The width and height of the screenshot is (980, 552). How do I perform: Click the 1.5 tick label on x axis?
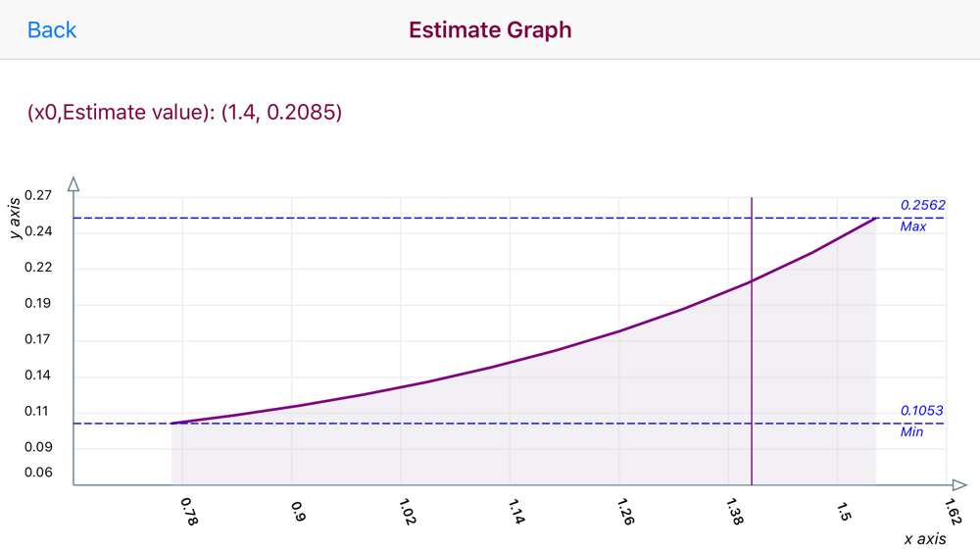click(x=843, y=511)
